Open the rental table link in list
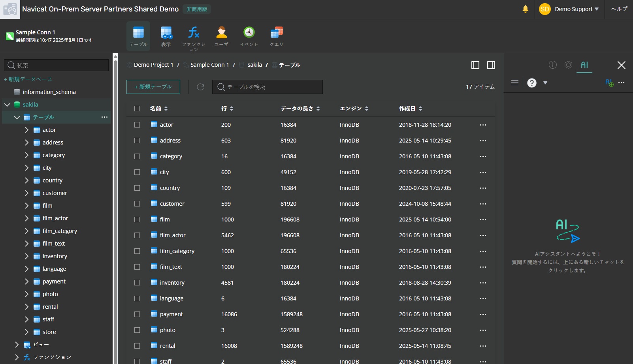 click(168, 346)
